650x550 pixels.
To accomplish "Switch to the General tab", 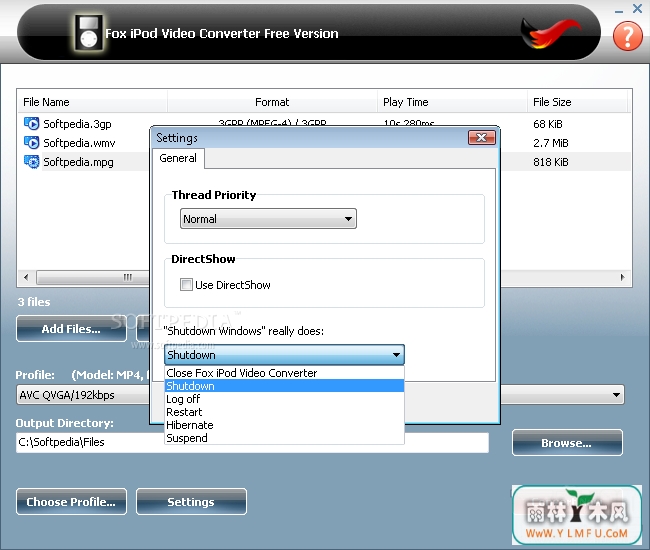I will [x=178, y=158].
